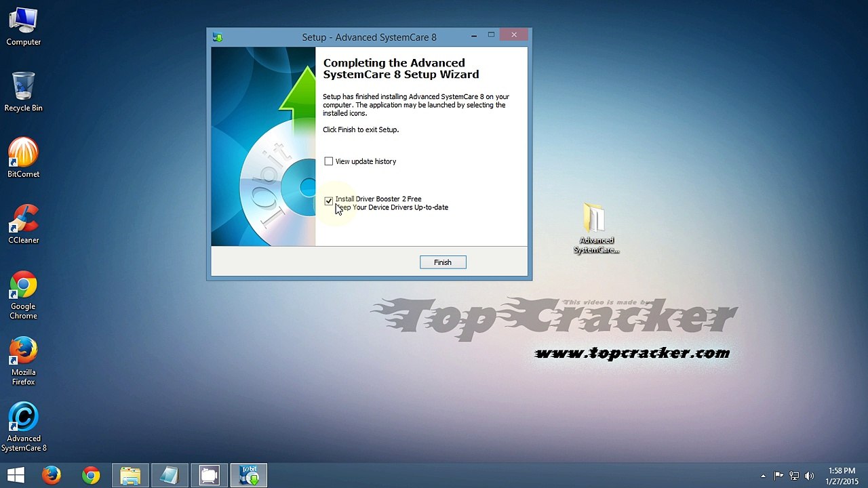Open the Windows Start button
Screen dimensions: 868x488
16,476
